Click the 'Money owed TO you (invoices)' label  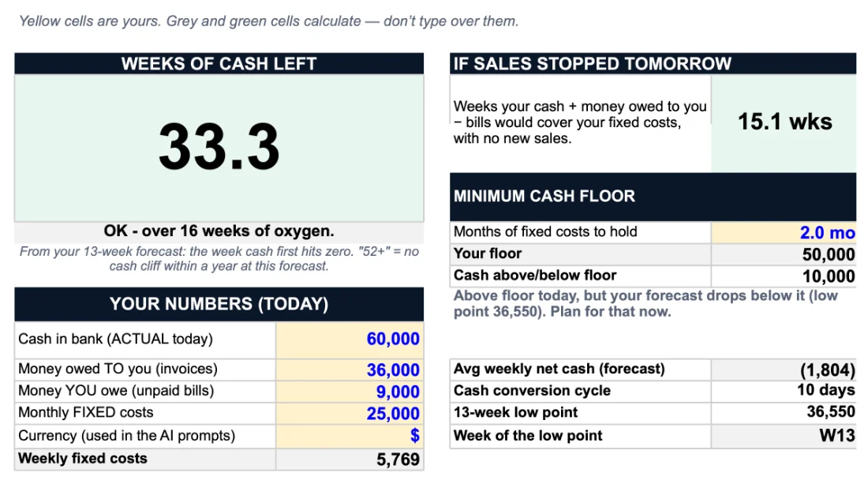click(118, 369)
